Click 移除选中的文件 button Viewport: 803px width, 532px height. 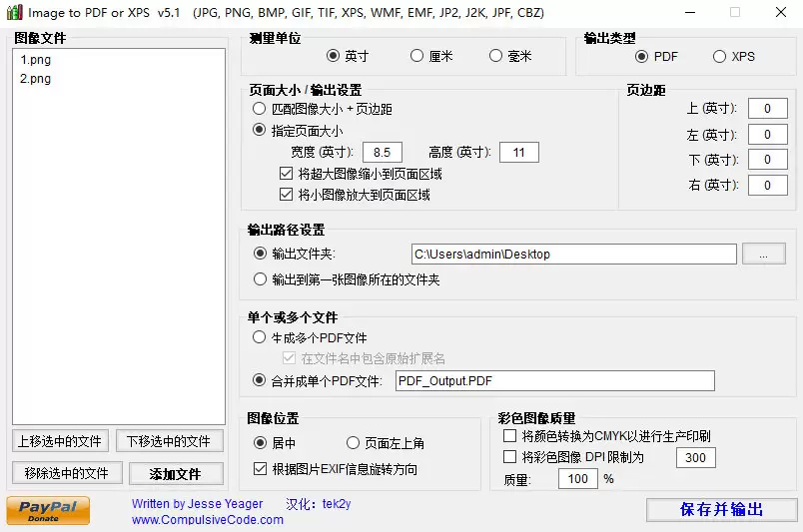coord(67,473)
